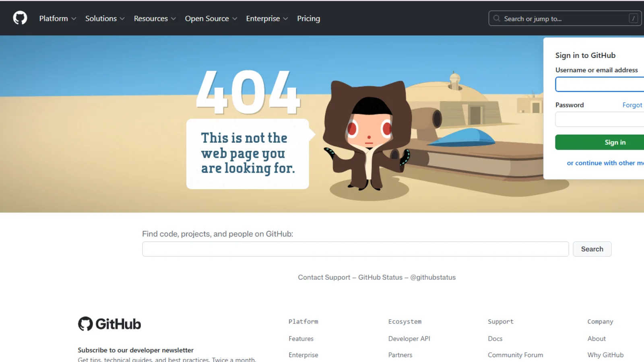Click into the Password field

pyautogui.click(x=600, y=119)
